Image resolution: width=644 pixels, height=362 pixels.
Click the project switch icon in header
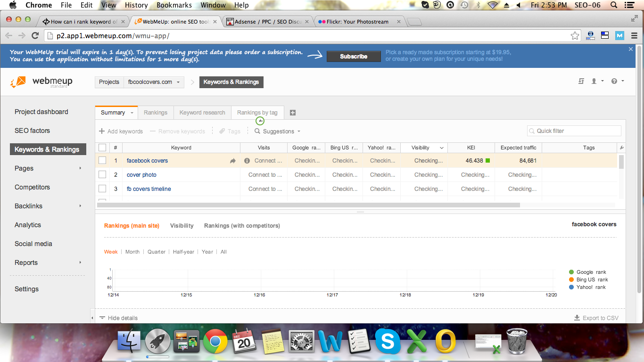point(581,81)
